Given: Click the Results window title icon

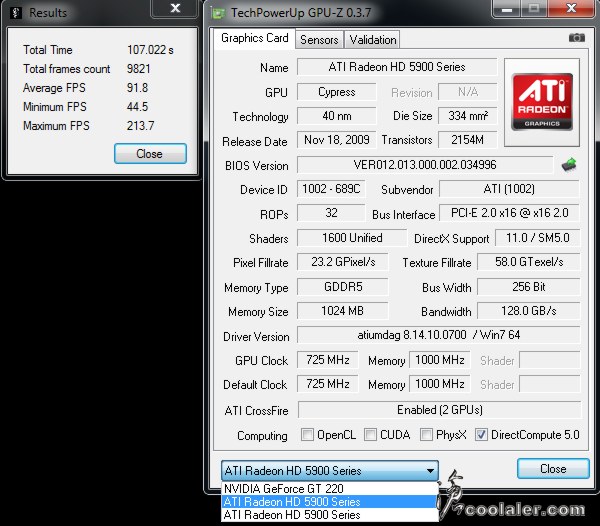Looking at the screenshot, I should (16, 13).
